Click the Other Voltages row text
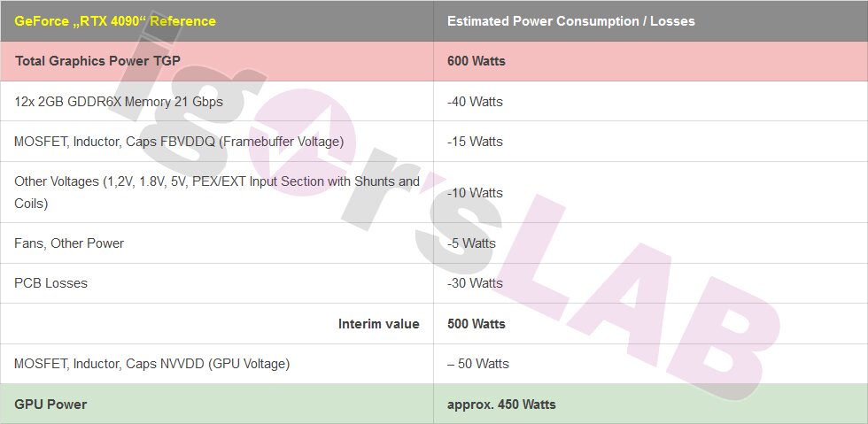 [x=217, y=192]
